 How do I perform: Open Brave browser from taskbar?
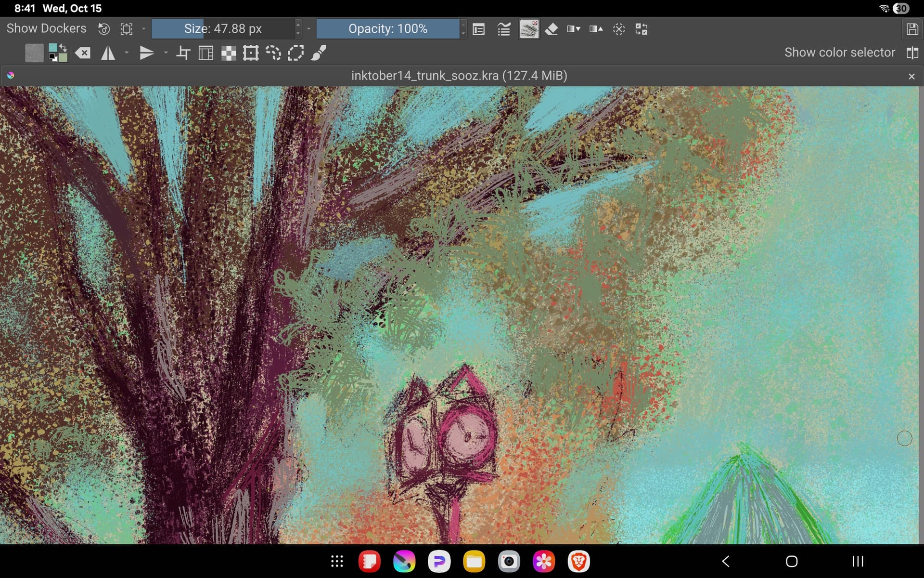point(578,561)
